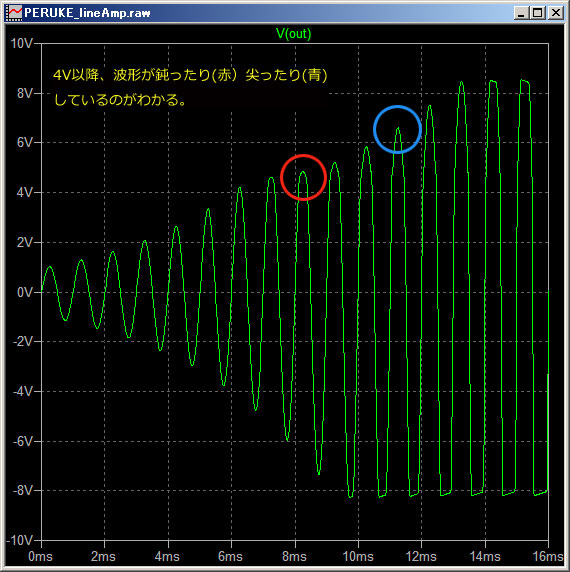Click the 12ms label on time axis
The image size is (570, 572).
coord(421,557)
